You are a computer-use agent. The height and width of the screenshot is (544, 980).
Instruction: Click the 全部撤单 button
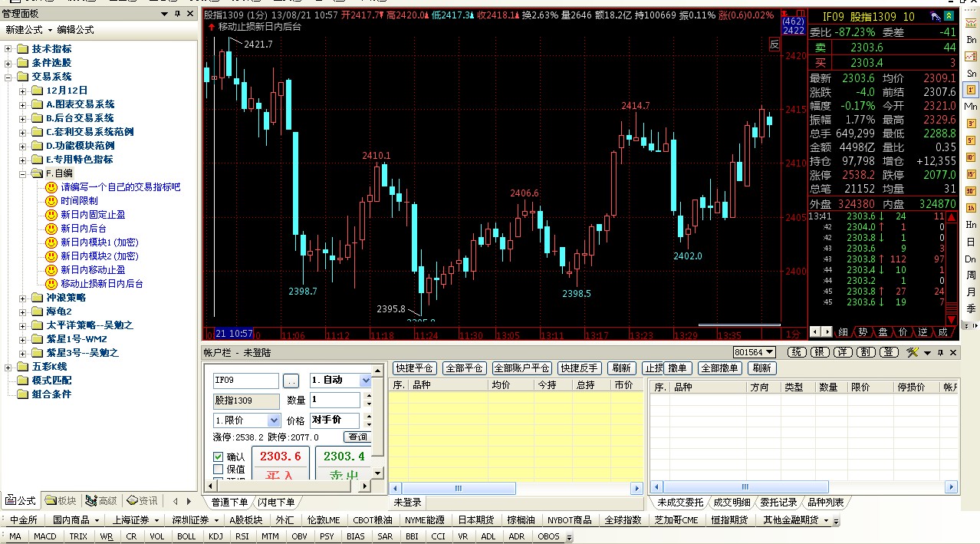point(720,368)
